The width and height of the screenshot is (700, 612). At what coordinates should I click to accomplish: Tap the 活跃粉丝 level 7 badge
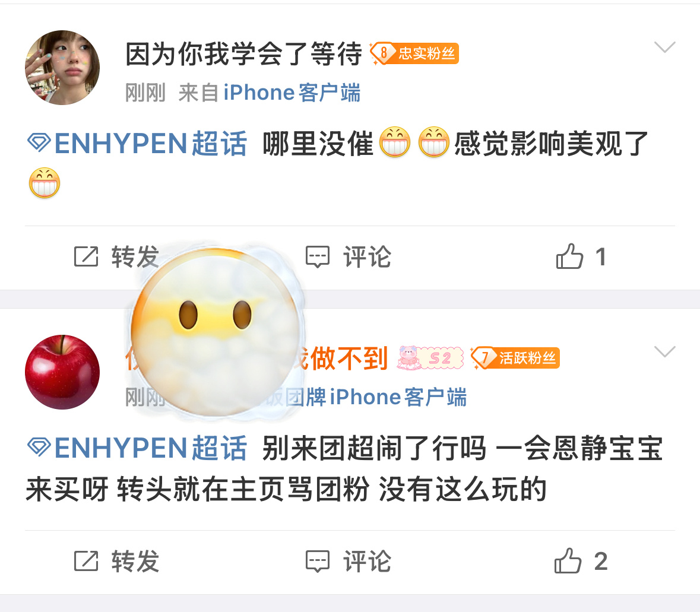515,358
